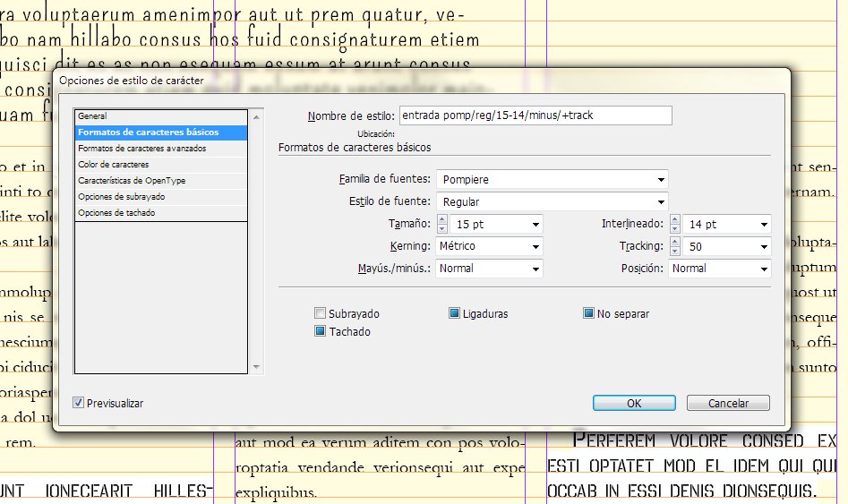Decrease Interlineado with the down stepper arrow
Viewport: 848px width, 504px height.
coord(675,229)
